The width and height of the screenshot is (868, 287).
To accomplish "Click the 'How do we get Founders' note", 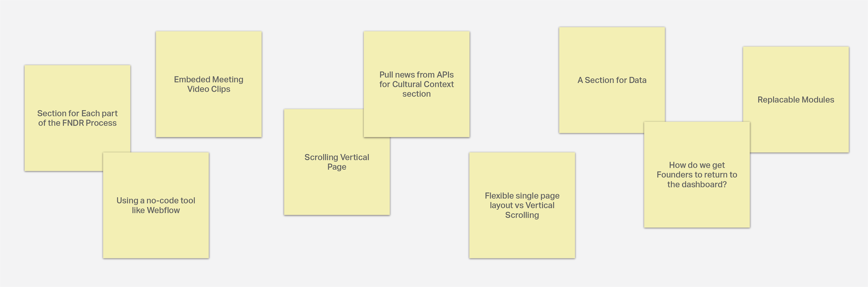I will [x=697, y=174].
